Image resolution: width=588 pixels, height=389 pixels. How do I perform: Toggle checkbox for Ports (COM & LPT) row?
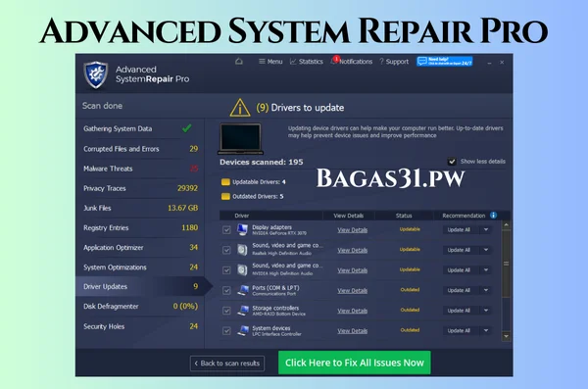[226, 290]
